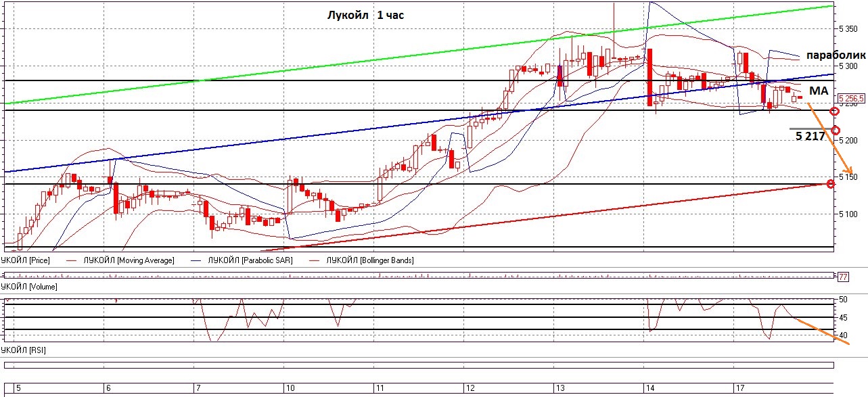Click the volume value box 77

(x=843, y=277)
